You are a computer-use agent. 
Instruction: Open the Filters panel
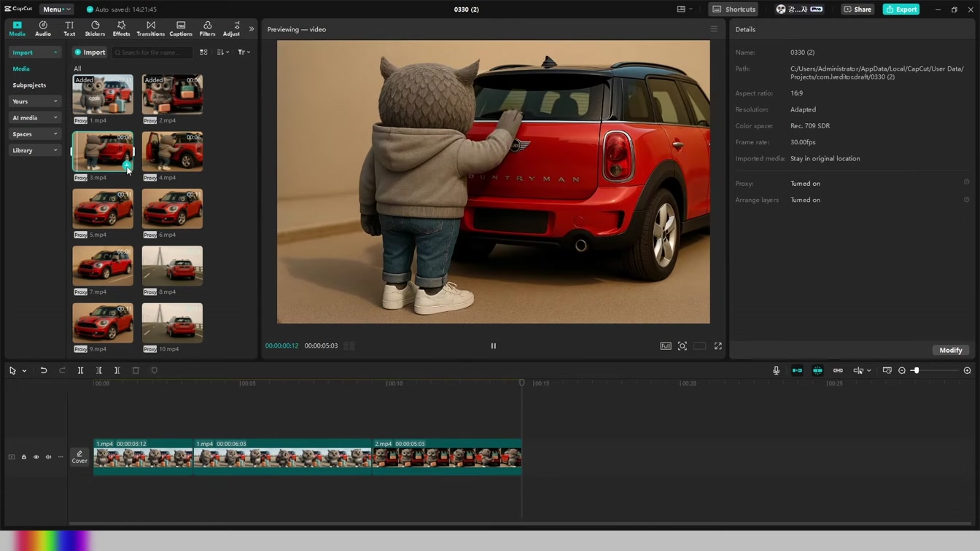coord(207,28)
